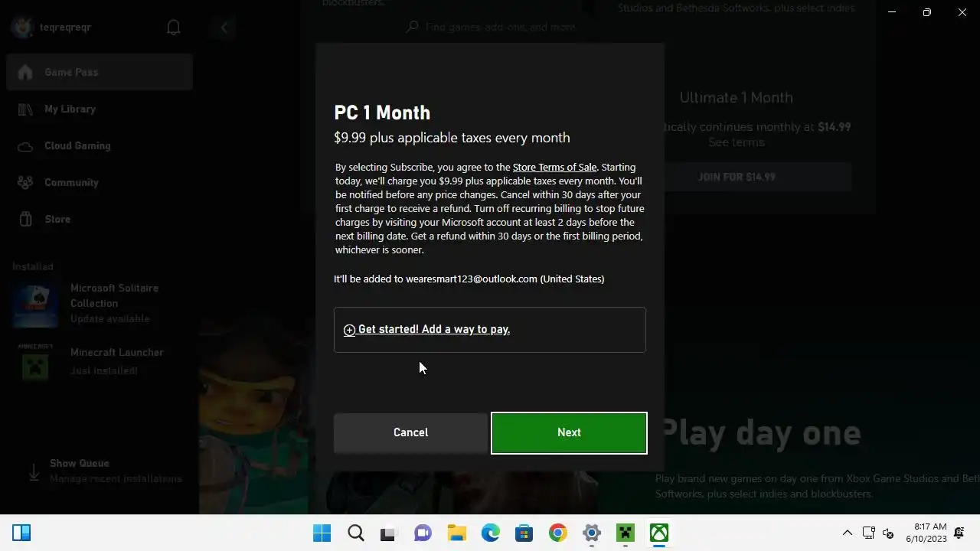Select Game Pass in the sidebar

click(x=100, y=72)
